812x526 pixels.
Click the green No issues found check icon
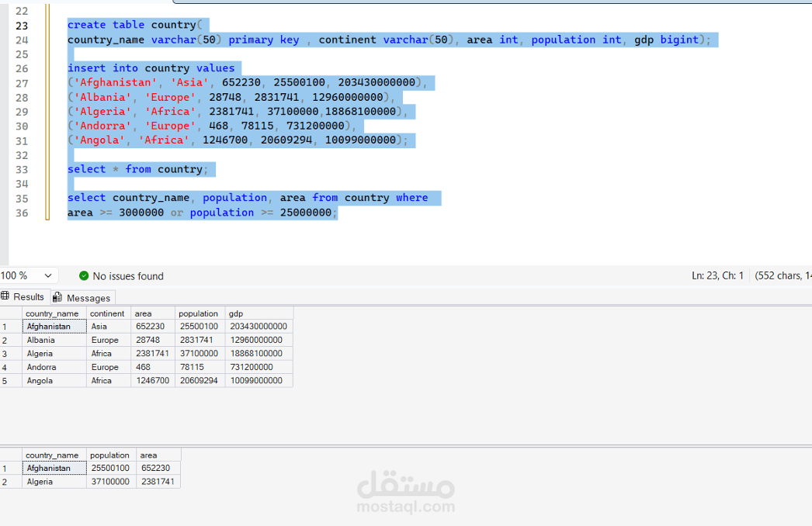84,276
